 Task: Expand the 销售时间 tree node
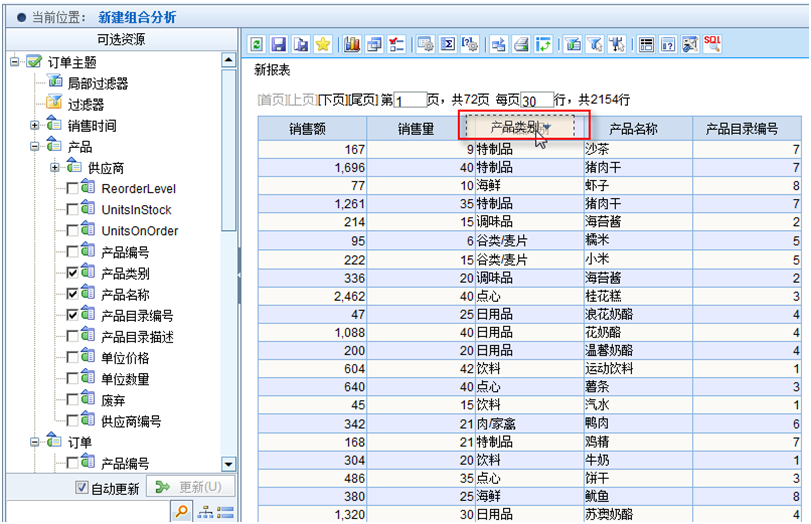click(x=35, y=125)
